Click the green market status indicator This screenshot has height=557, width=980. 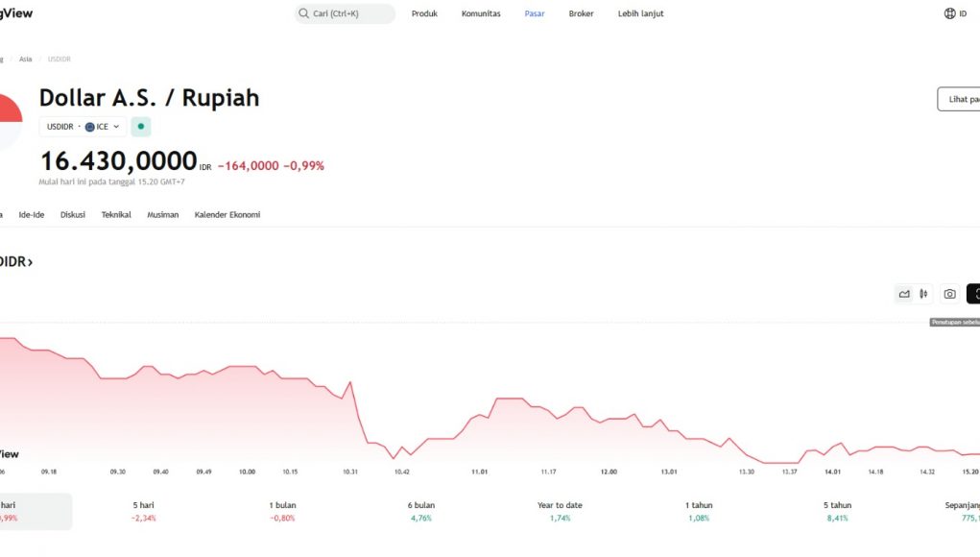click(141, 127)
